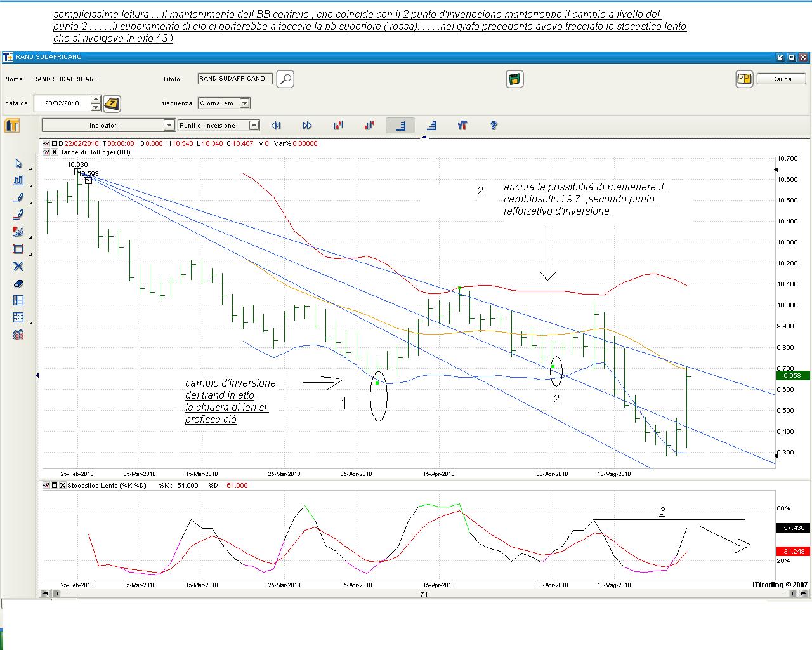Viewport: 812px width, 650px height.
Task: Click the rewind double-left arrow icon
Action: click(x=276, y=126)
